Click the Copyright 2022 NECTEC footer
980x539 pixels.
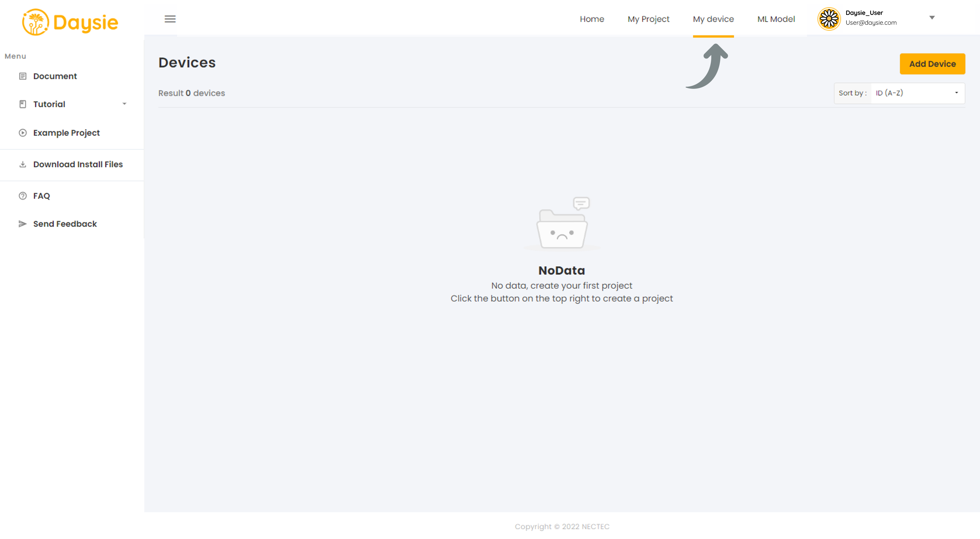click(x=562, y=527)
